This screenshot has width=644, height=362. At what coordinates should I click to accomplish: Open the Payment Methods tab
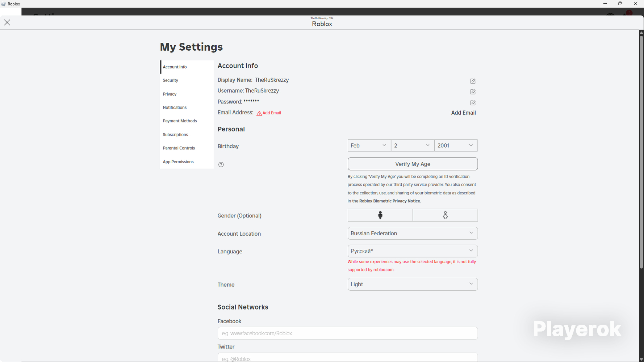187,121
